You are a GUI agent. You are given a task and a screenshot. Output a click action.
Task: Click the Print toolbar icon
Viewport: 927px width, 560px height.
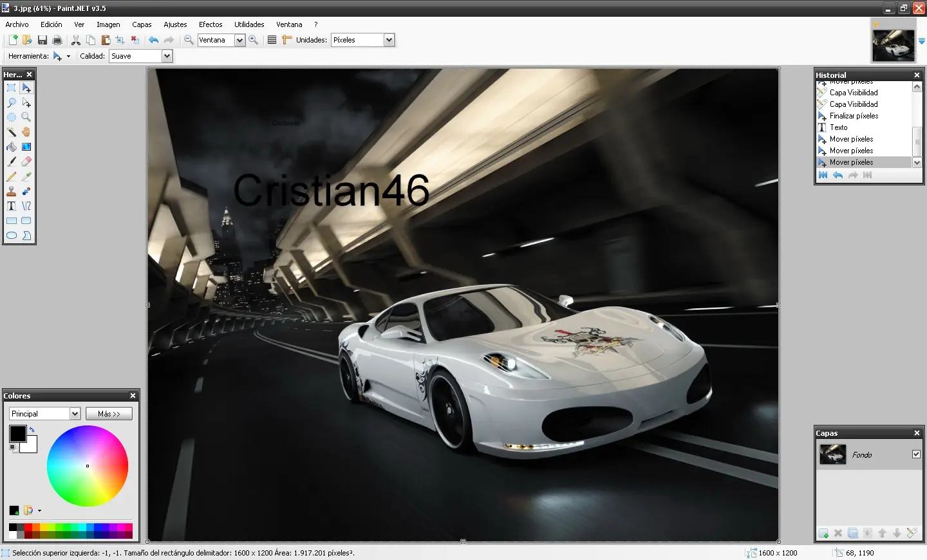(x=57, y=40)
